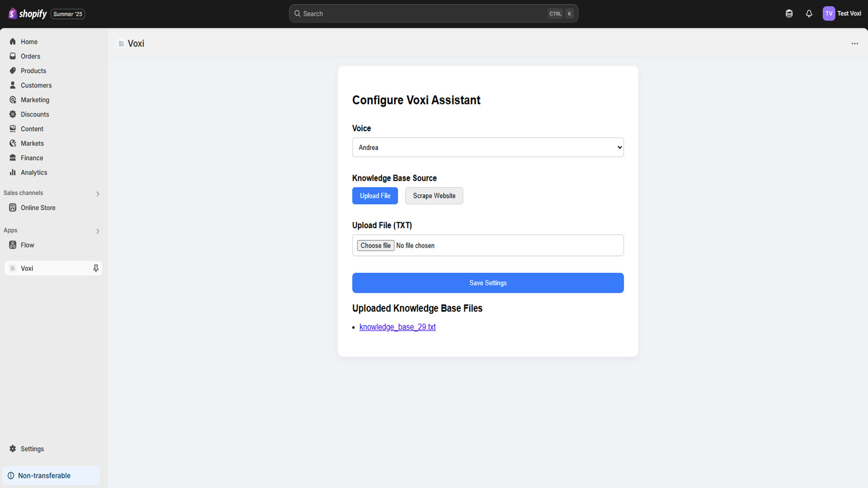Open the Summer '25 edition badge
868x488 pixels.
point(68,14)
